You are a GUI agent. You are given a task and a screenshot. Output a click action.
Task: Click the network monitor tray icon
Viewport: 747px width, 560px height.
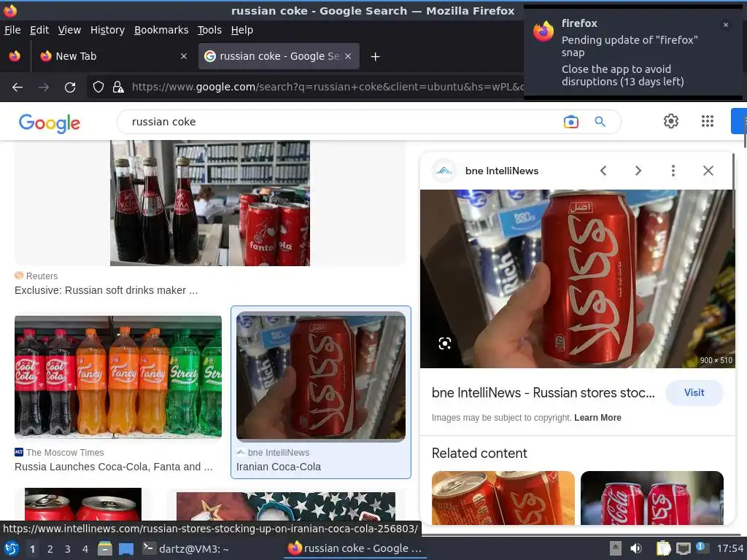pos(684,548)
